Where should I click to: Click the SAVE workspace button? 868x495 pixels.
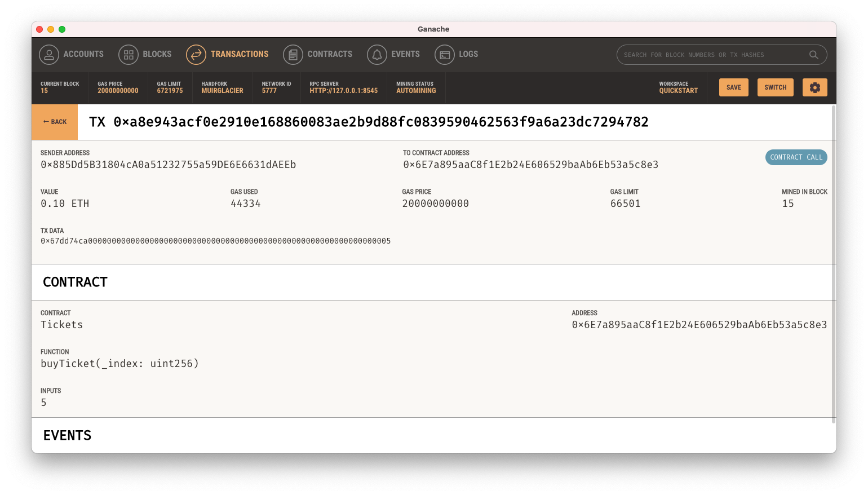tap(734, 87)
